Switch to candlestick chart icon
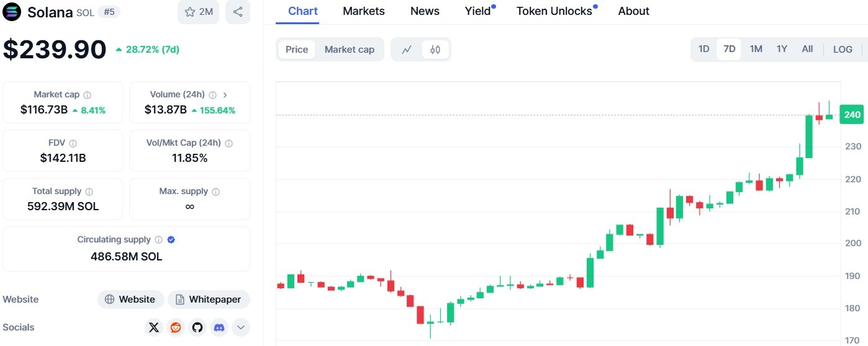Image resolution: width=868 pixels, height=346 pixels. pyautogui.click(x=435, y=50)
